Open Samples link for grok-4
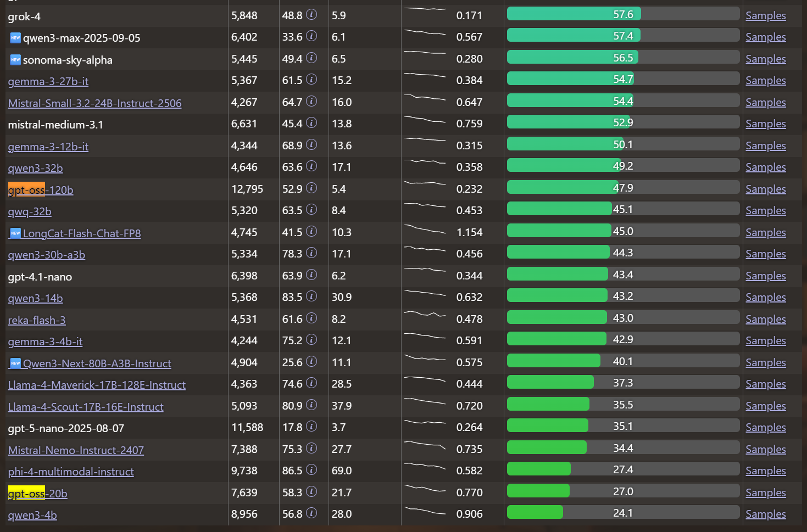This screenshot has height=532, width=807. (x=766, y=15)
